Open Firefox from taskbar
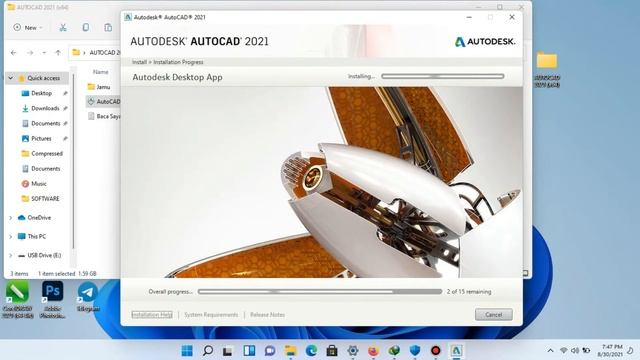 pyautogui.click(x=373, y=351)
